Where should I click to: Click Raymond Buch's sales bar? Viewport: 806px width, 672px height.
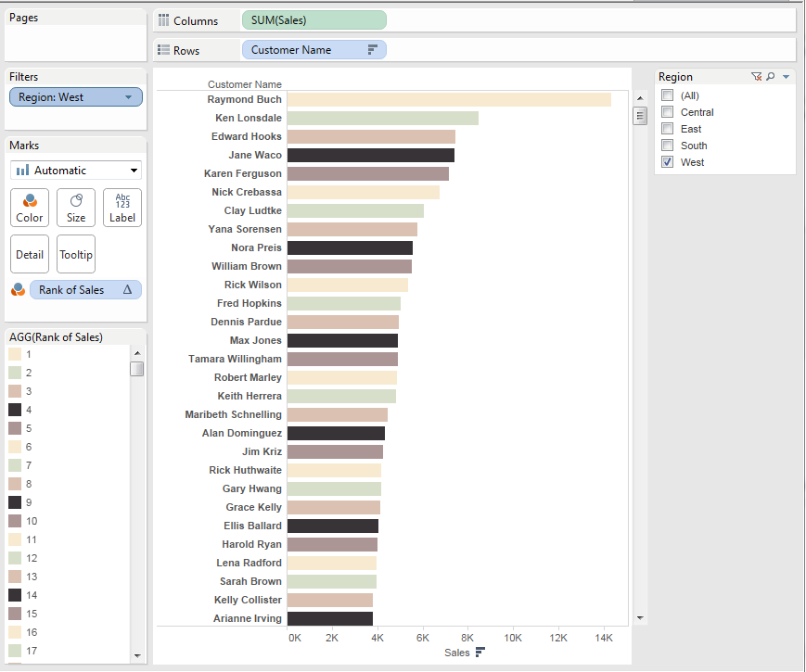point(449,99)
